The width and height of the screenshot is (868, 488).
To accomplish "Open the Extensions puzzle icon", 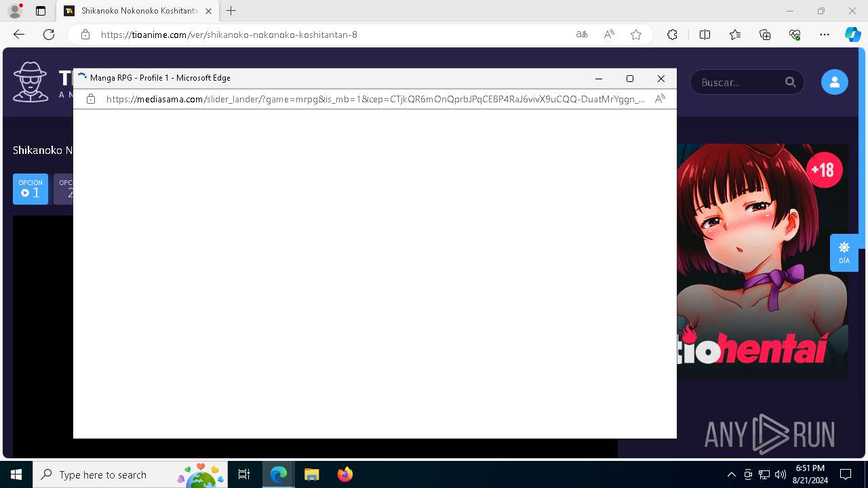I will [x=672, y=35].
